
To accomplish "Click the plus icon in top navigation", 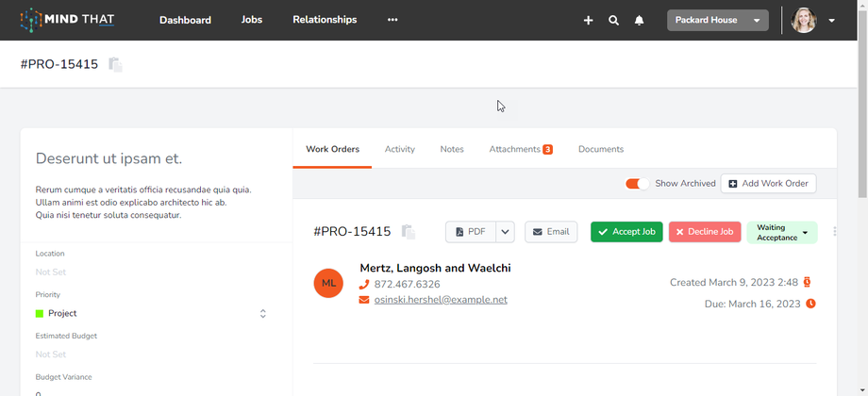I will [x=588, y=20].
